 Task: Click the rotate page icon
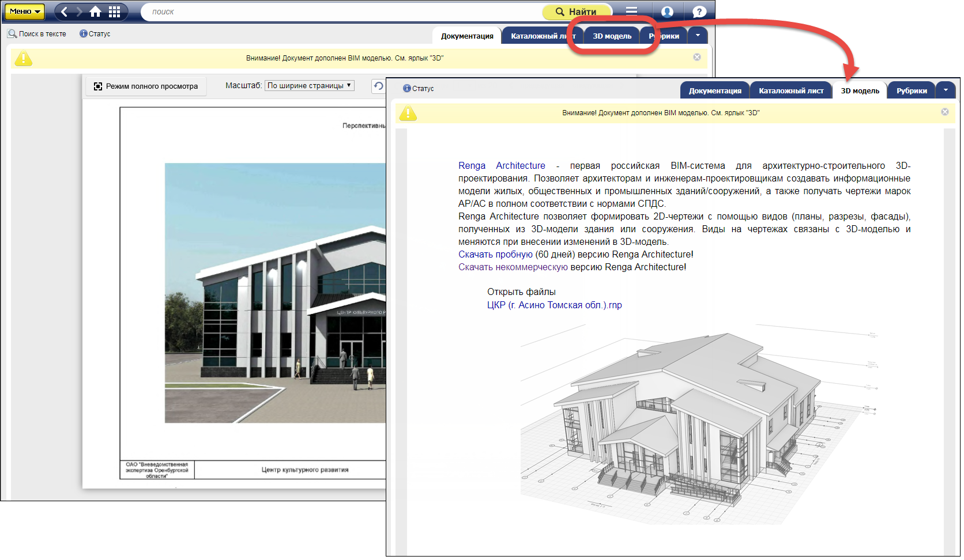378,86
